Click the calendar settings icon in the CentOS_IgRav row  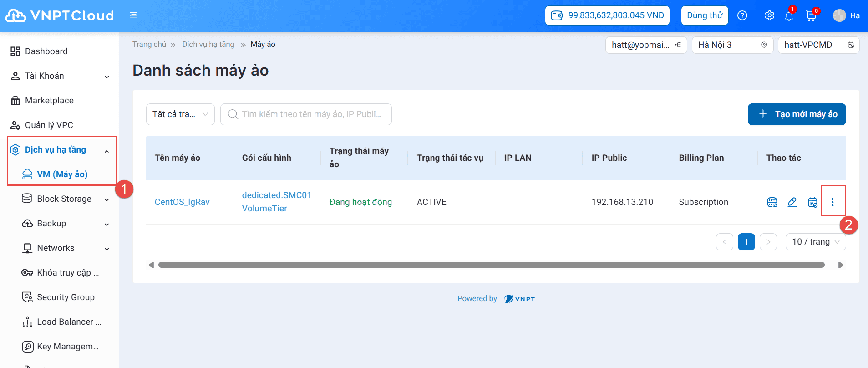[812, 202]
